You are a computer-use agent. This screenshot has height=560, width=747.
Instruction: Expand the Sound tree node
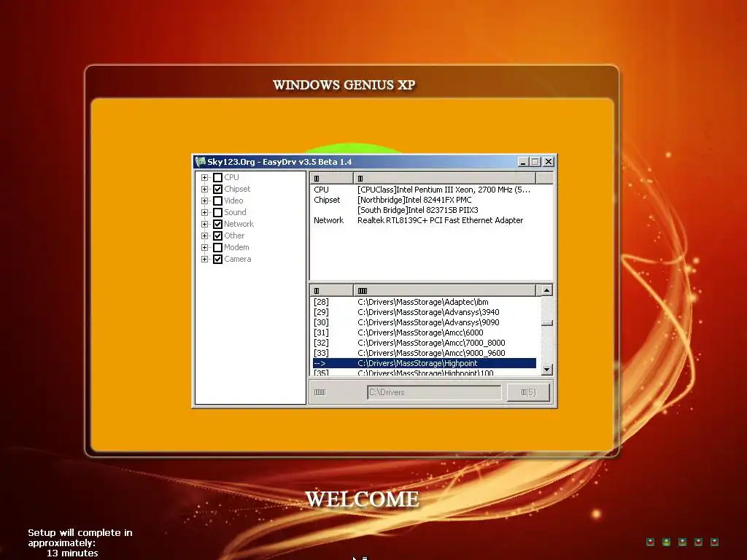click(204, 212)
